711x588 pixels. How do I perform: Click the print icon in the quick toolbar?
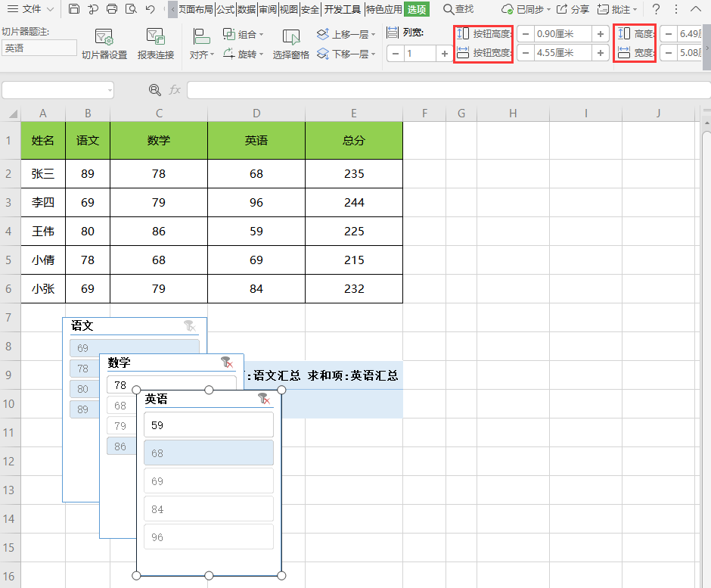click(x=112, y=9)
